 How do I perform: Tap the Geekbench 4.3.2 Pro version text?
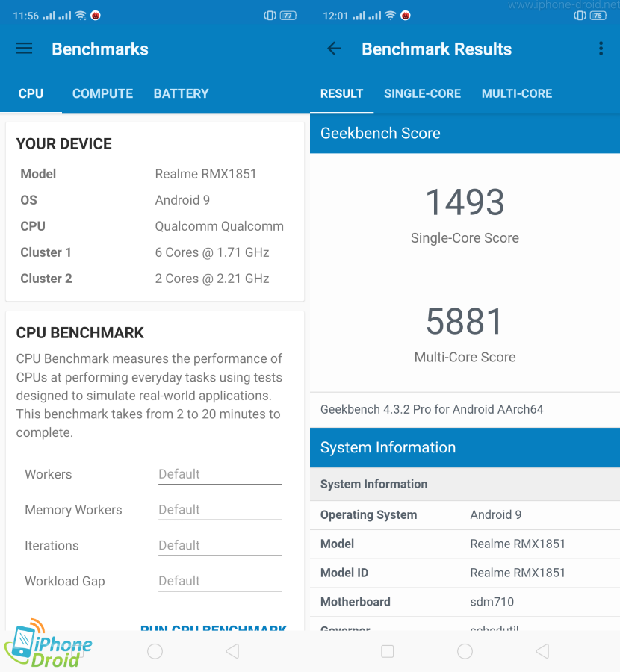[432, 409]
